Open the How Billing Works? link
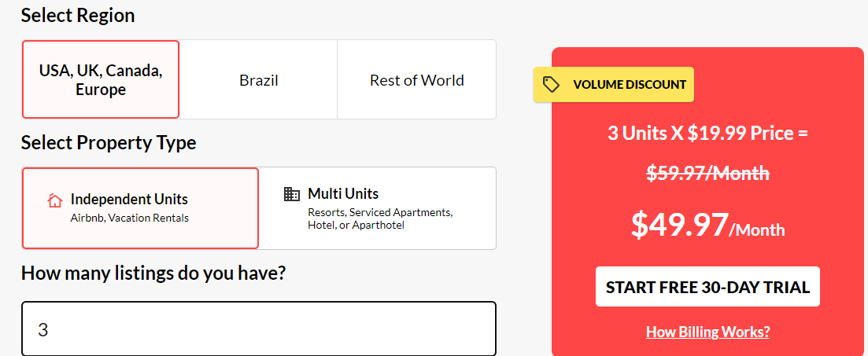868x356 pixels. [708, 332]
